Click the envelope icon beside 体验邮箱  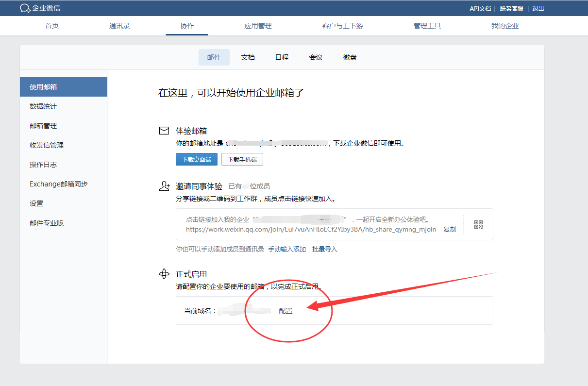(164, 131)
